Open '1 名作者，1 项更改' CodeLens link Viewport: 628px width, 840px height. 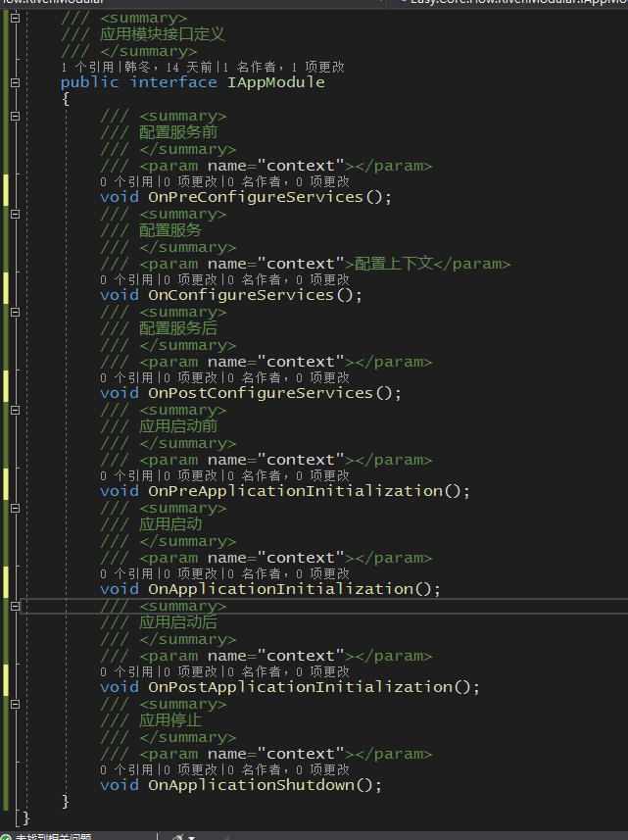pos(283,68)
